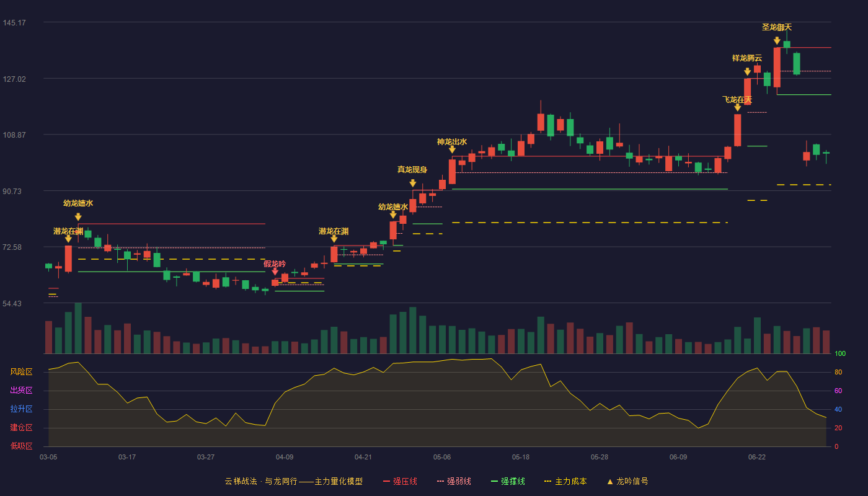
Task: Toggle the 主力成本 legend series
Action: click(x=565, y=481)
